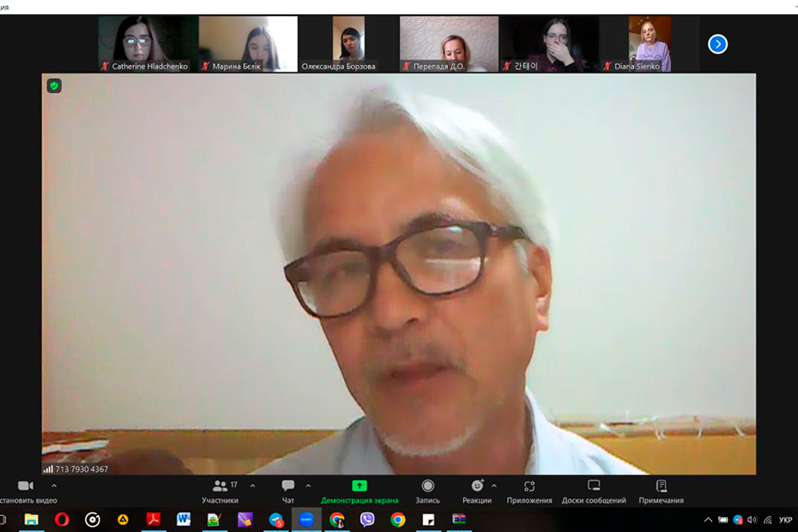Select Перепадя Д.О. video thumbnail
This screenshot has height=532, width=798.
point(449,43)
